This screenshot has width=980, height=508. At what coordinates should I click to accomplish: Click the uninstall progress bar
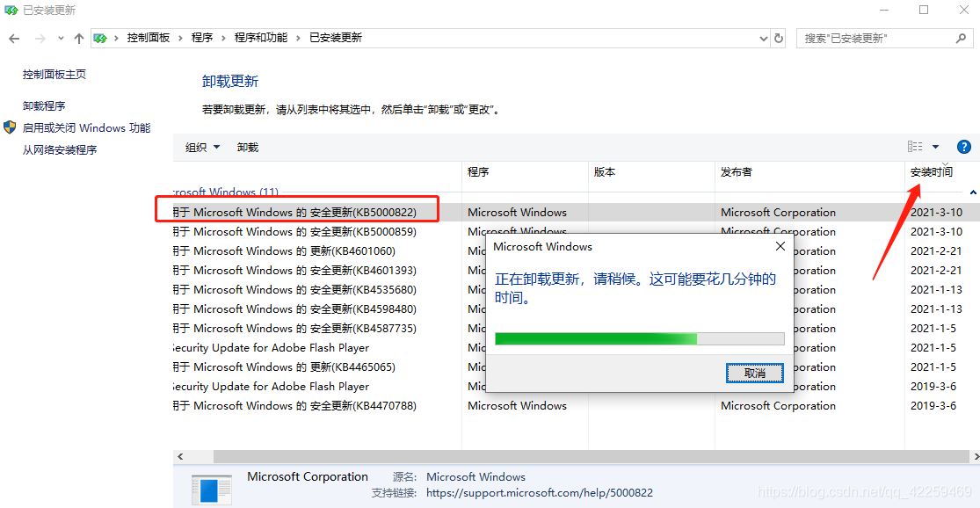click(x=639, y=338)
